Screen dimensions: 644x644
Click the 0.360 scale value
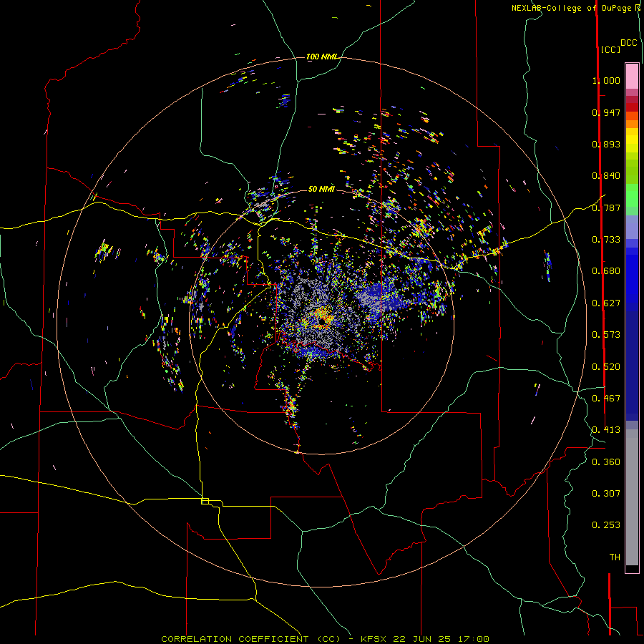click(x=606, y=462)
